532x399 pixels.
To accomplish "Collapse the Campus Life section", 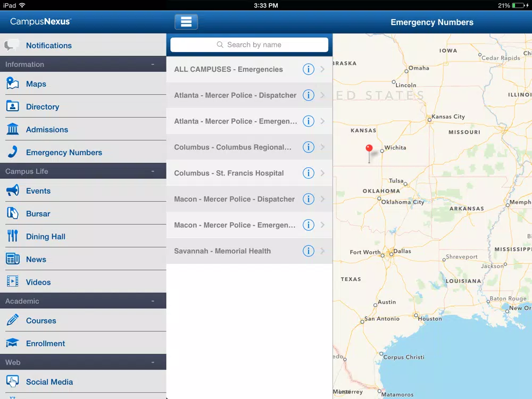I will 153,171.
